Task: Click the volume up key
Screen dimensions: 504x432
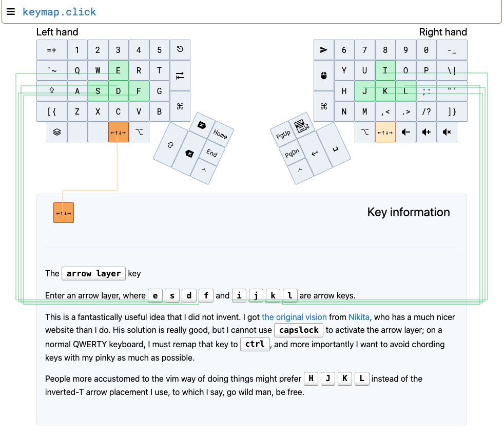Action: coord(426,132)
